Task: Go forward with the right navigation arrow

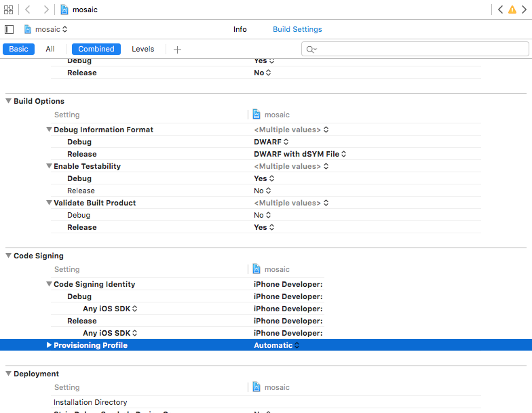Action: coord(46,9)
